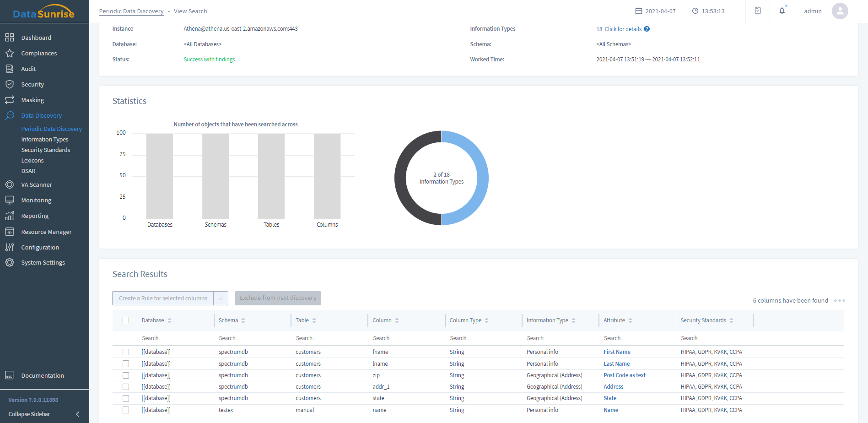Screen dimensions: 868x423
Task: Click the help icon beside Information Types details
Action: tap(647, 29)
